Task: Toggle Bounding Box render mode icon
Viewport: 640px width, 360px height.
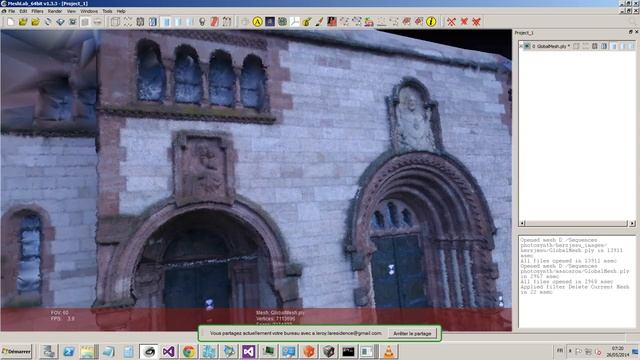Action: 116,22
